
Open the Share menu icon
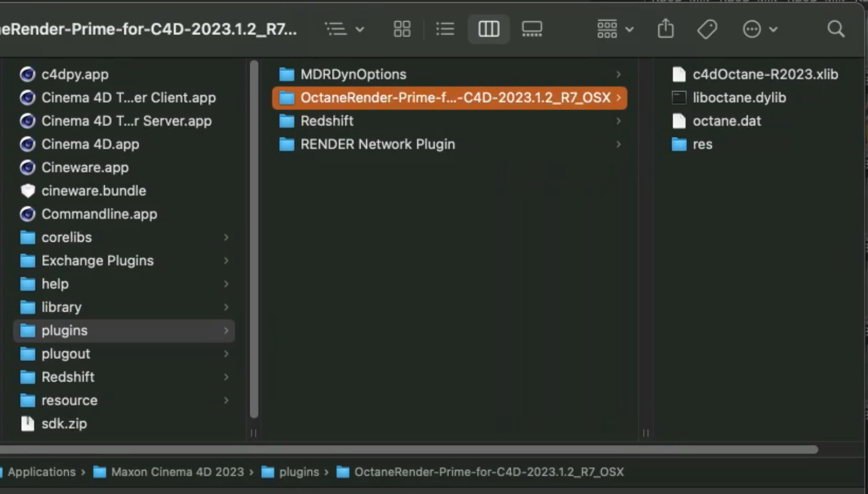665,28
